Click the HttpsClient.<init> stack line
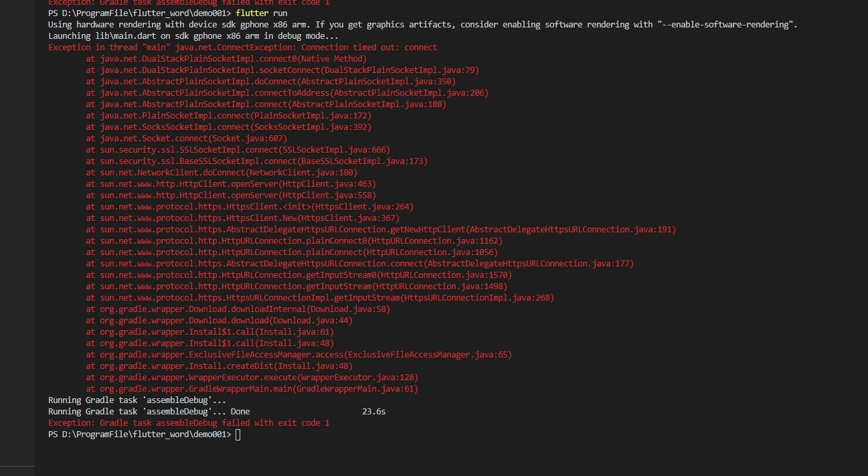The height and width of the screenshot is (476, 868). coord(250,207)
